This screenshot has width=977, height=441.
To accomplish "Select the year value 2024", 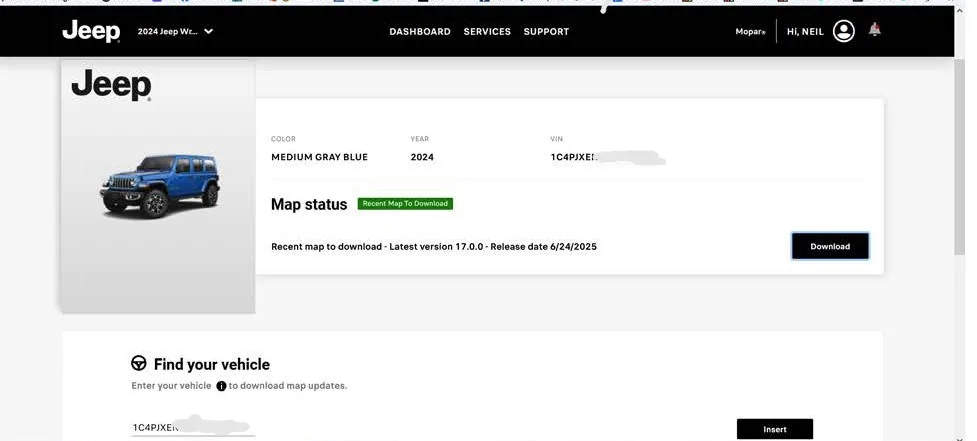I will point(422,158).
